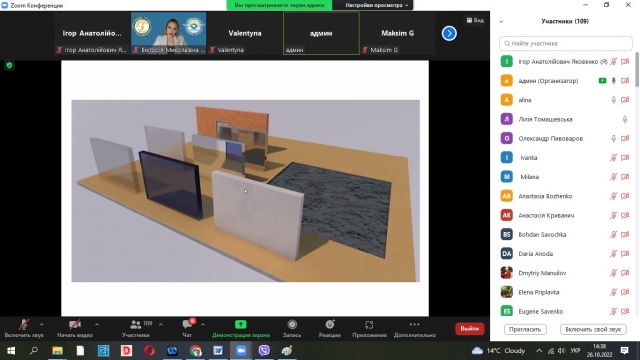Show next video thumbnails with blue arrow
The width and height of the screenshot is (640, 360).
coord(449,33)
